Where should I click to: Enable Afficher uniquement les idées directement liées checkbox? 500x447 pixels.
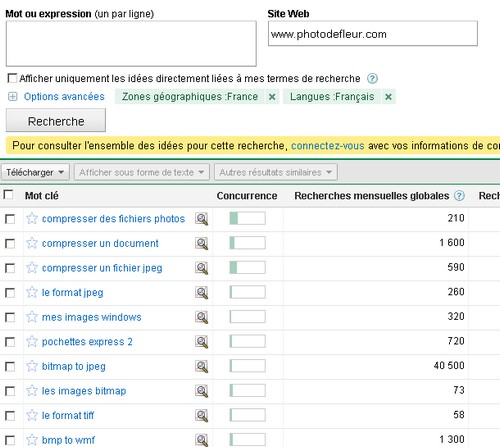tap(12, 78)
